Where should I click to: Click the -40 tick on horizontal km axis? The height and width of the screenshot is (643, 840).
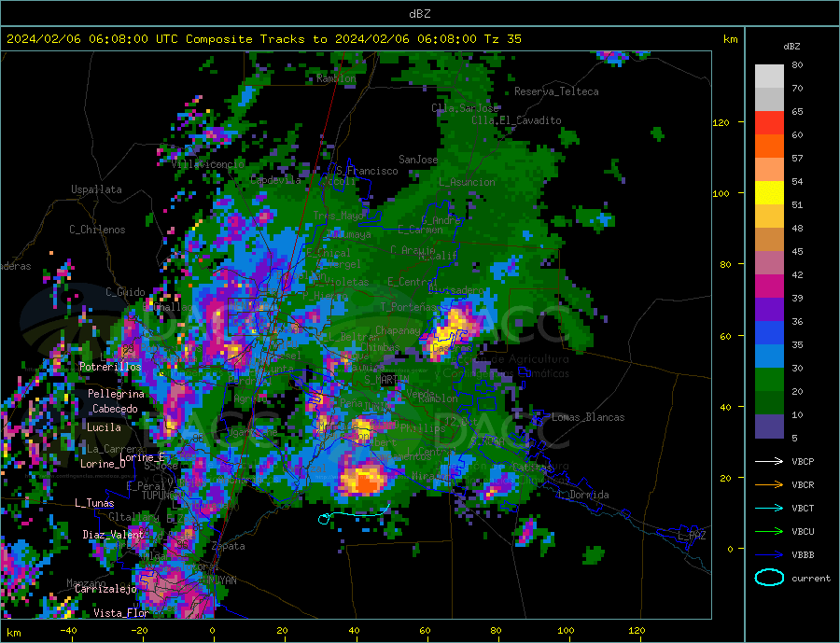pos(68,631)
